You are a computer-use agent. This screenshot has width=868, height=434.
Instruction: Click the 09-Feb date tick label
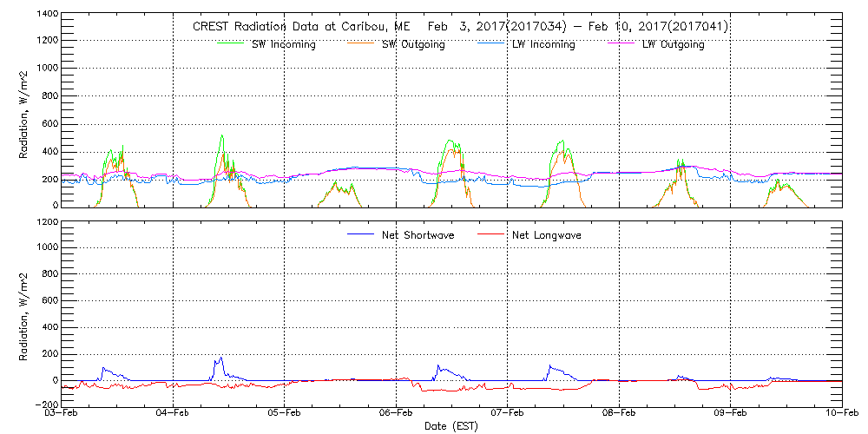730,414
